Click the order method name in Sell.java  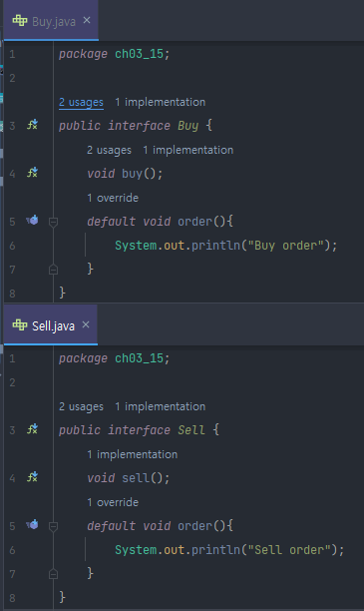195,526
